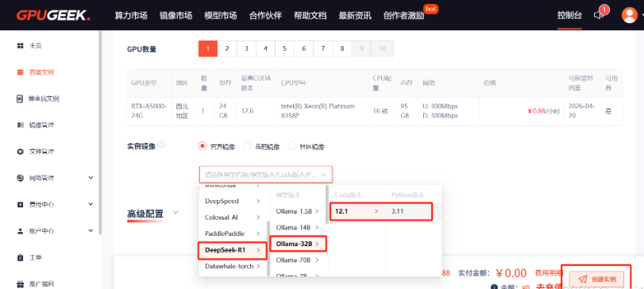Open 最新资讯 in the top navigation
The width and height of the screenshot is (644, 289).
[x=355, y=16]
